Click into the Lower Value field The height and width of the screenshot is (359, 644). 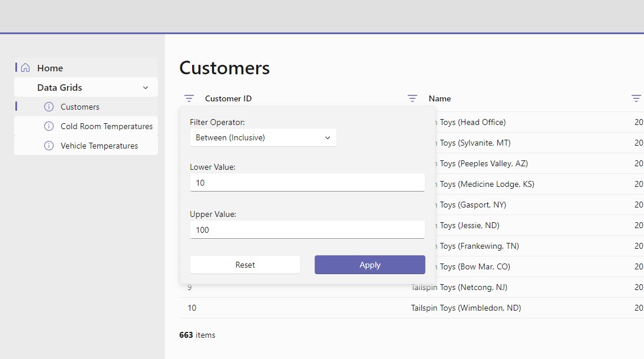pos(307,183)
